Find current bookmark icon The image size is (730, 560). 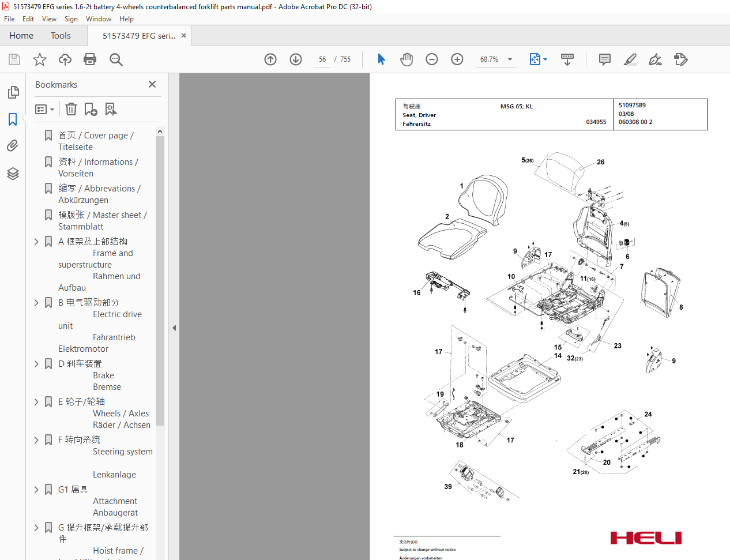click(111, 109)
